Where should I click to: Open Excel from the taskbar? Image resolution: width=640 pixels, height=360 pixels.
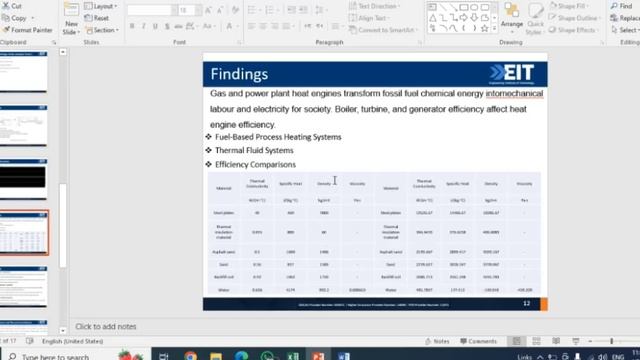point(293,356)
